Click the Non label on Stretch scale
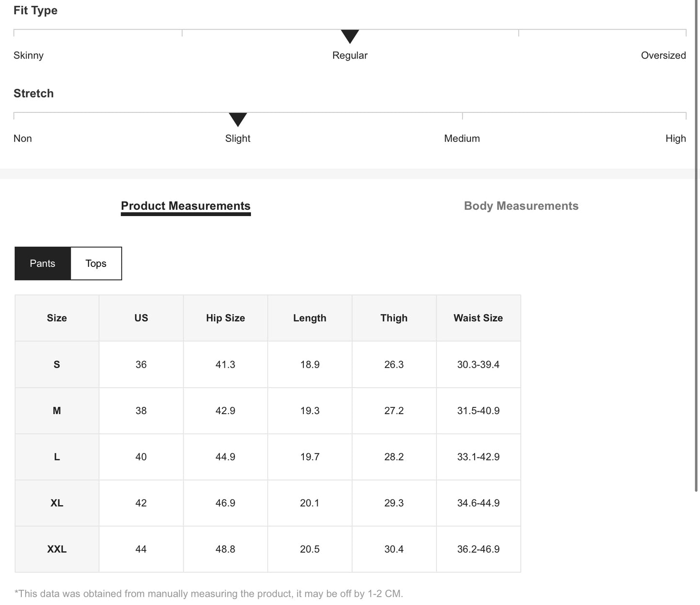 [23, 139]
